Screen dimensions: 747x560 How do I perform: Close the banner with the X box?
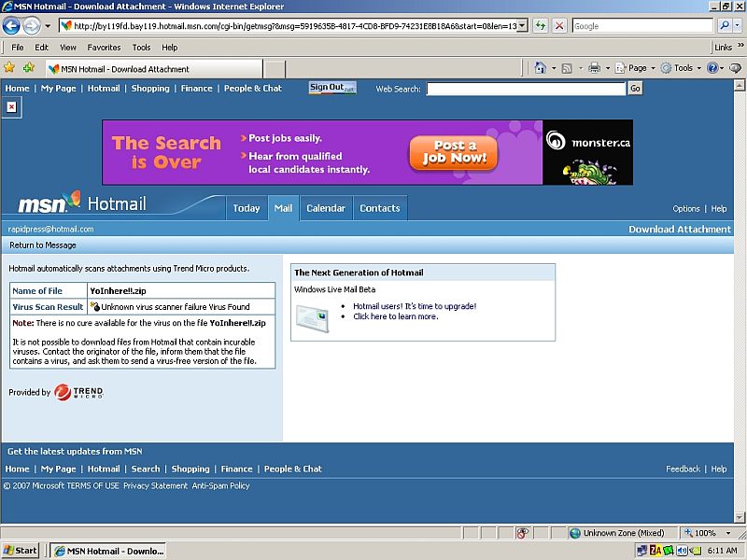click(11, 107)
